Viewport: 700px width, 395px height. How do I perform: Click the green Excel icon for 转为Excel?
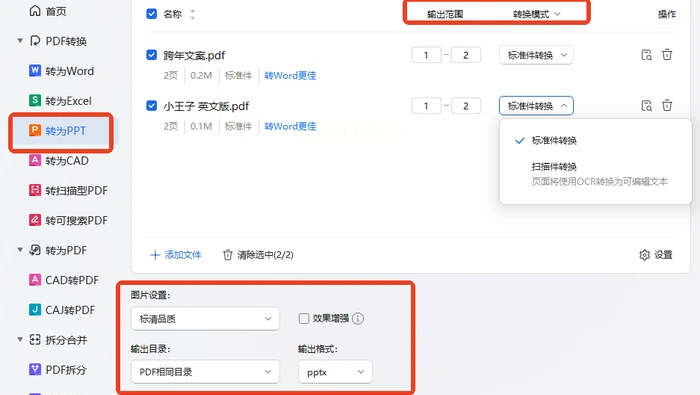point(35,100)
